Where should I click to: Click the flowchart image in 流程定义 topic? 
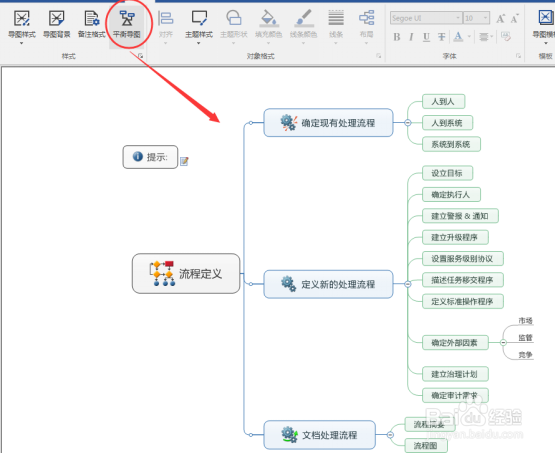click(162, 274)
